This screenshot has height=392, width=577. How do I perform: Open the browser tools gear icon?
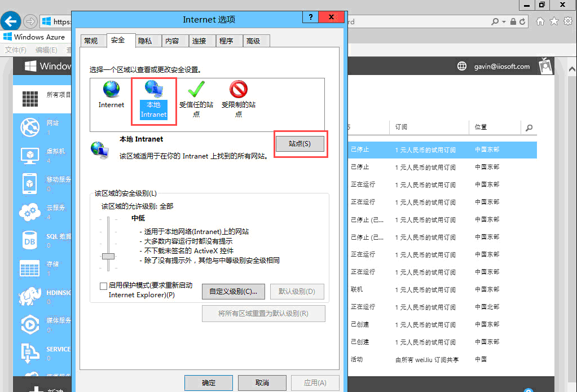pyautogui.click(x=568, y=21)
